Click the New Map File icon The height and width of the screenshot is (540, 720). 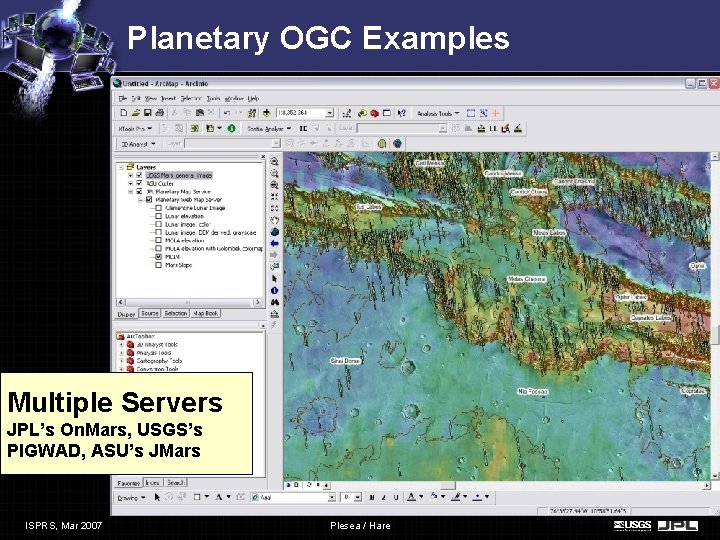coord(123,112)
